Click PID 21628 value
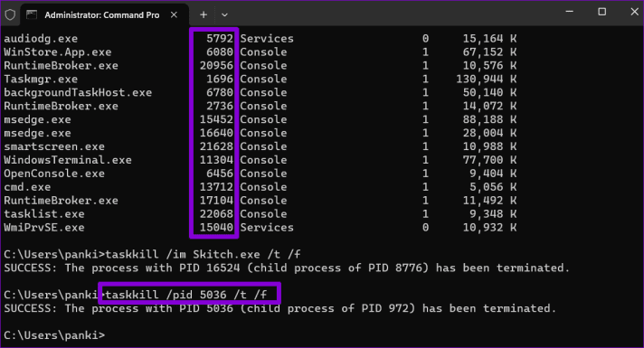The width and height of the screenshot is (644, 348). click(216, 146)
